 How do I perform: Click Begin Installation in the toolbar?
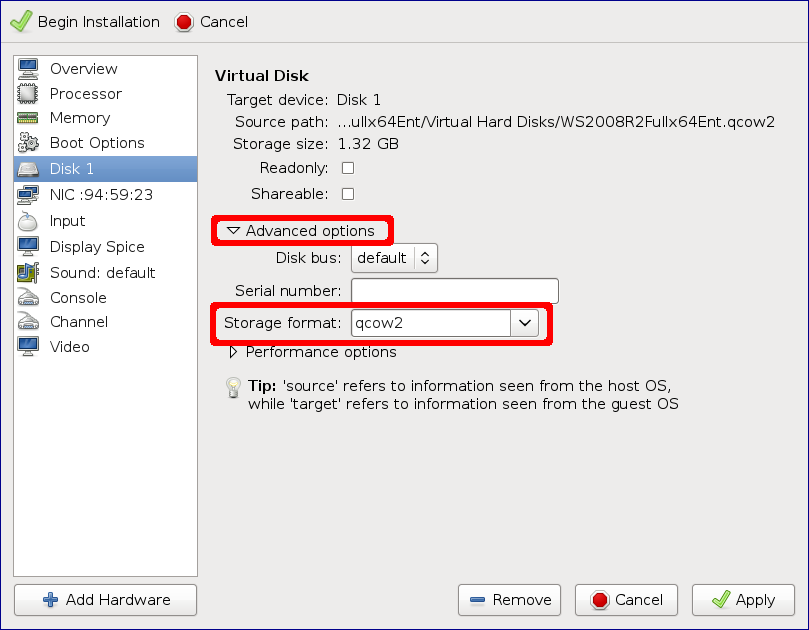(x=85, y=22)
